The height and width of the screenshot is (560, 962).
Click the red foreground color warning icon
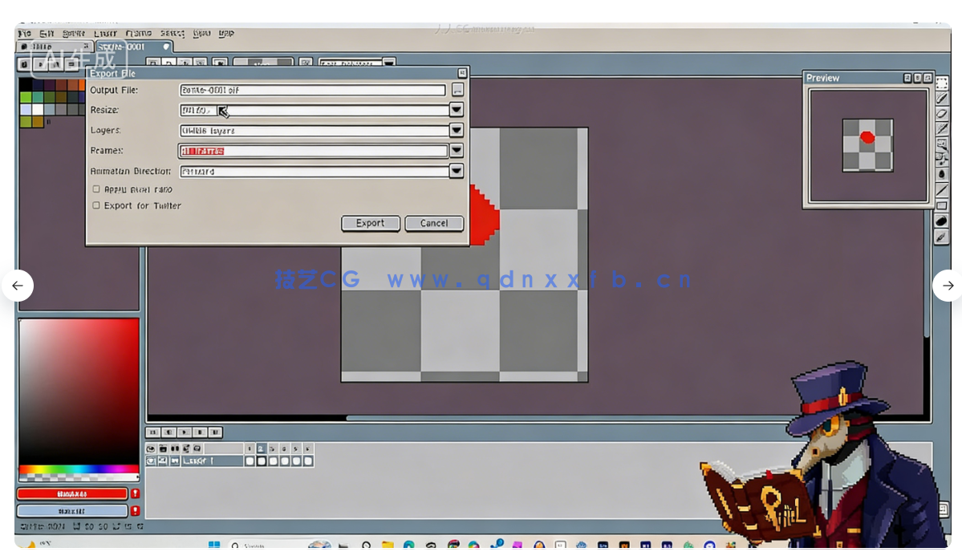[x=136, y=494]
